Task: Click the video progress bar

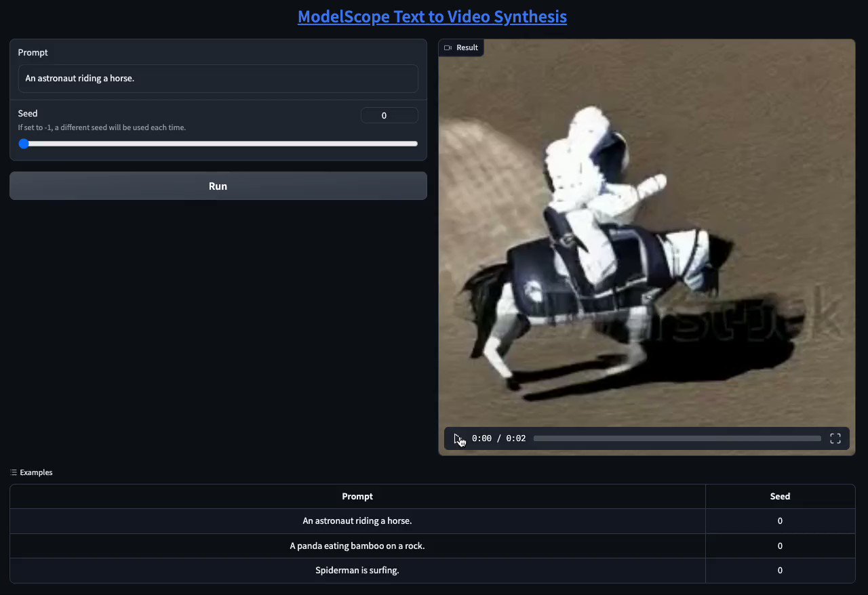Action: (677, 438)
